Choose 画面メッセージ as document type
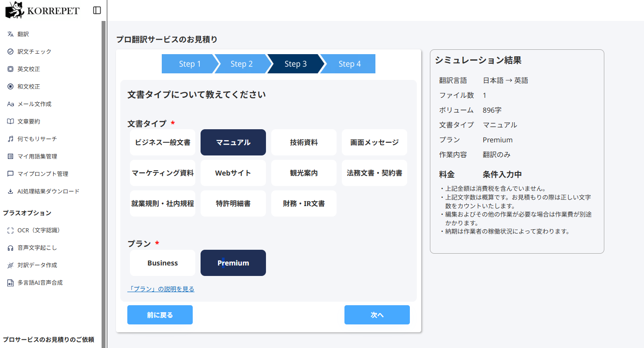644x348 pixels. point(375,142)
